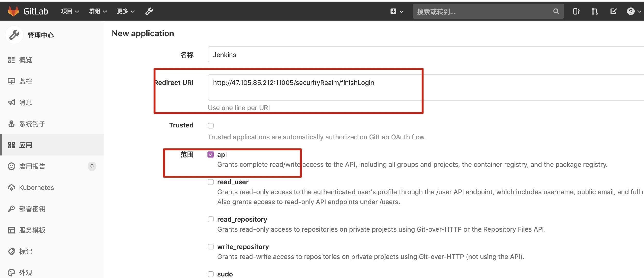The height and width of the screenshot is (278, 644).
Task: Click the GitLab fox logo
Action: click(x=13, y=11)
